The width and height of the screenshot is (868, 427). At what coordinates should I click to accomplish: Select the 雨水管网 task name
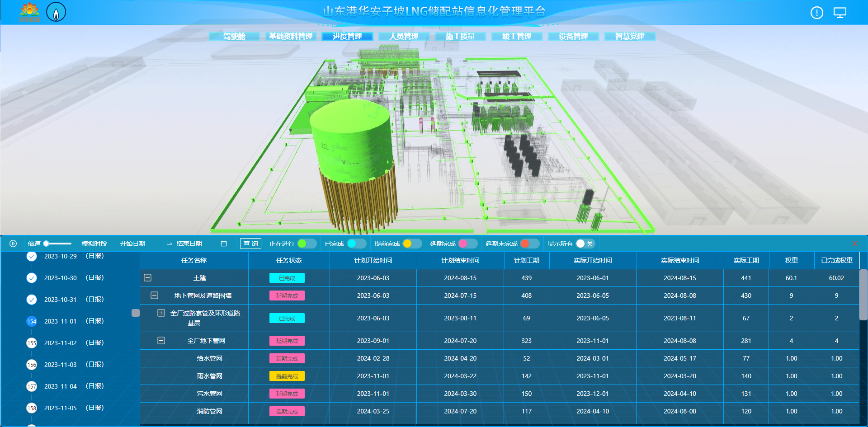click(x=209, y=376)
